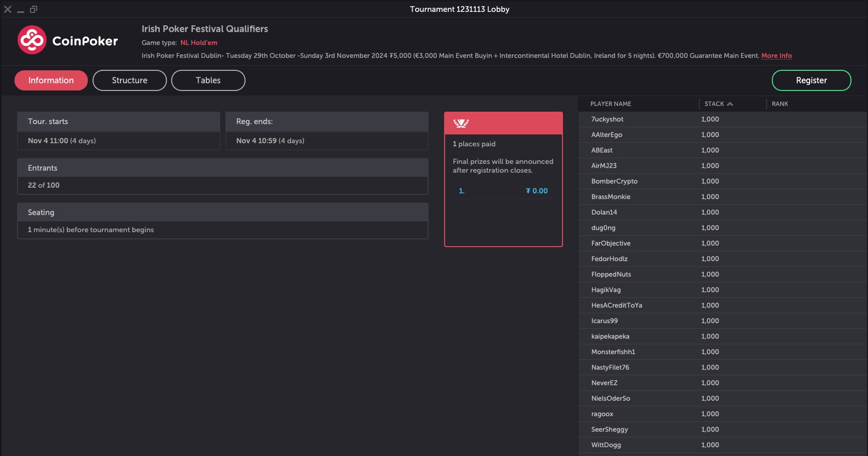868x456 pixels.
Task: Restore the lobby window size
Action: click(34, 9)
